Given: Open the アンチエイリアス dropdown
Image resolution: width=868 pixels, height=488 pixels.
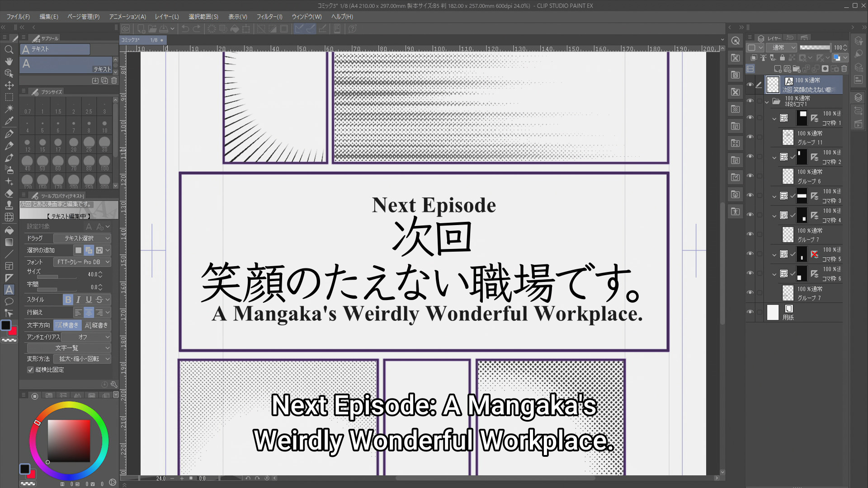Looking at the screenshot, I should point(86,337).
